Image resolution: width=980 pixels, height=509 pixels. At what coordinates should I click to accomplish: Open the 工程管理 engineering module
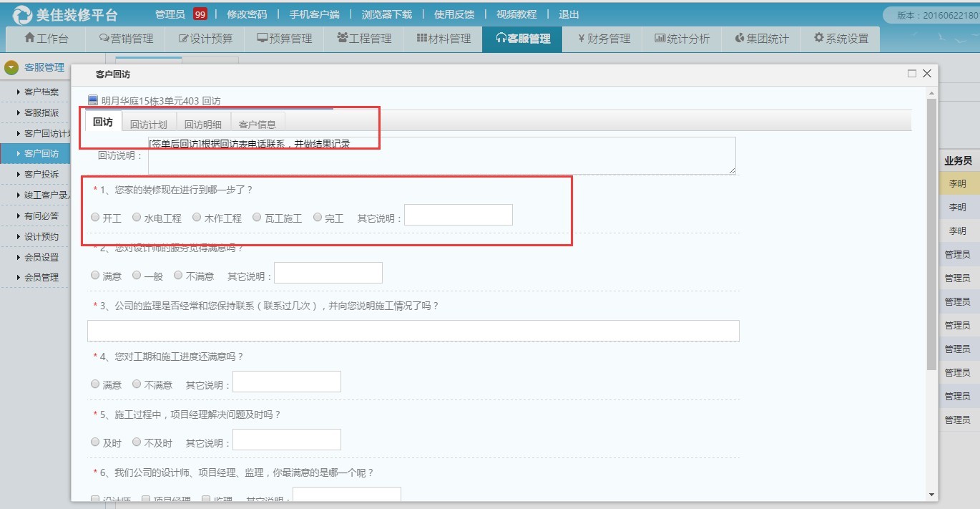[x=363, y=39]
